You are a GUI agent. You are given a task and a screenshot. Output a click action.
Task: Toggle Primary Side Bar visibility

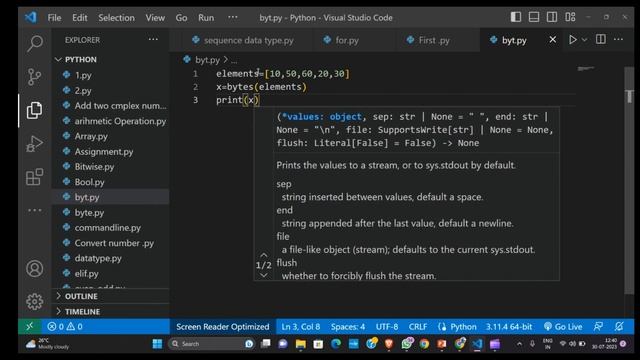point(516,17)
